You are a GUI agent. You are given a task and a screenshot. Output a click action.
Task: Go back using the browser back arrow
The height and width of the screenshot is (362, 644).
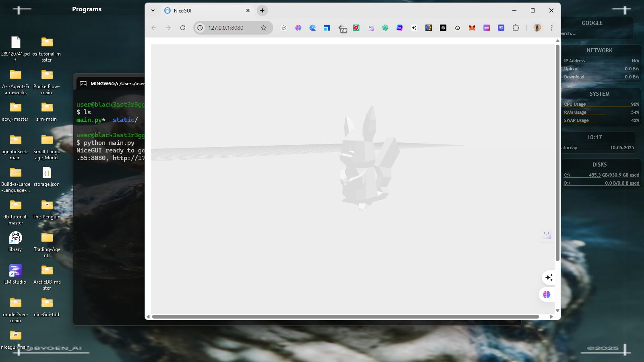coord(154,28)
